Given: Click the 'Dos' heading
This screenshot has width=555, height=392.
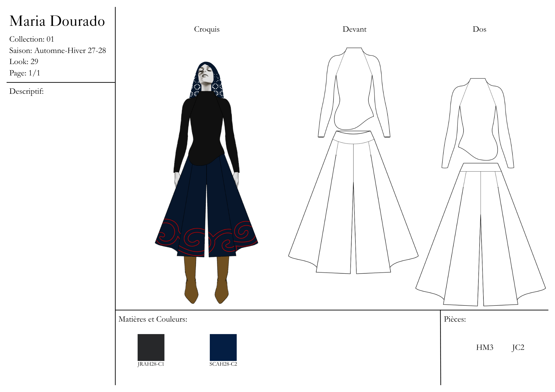Looking at the screenshot, I should click(480, 29).
